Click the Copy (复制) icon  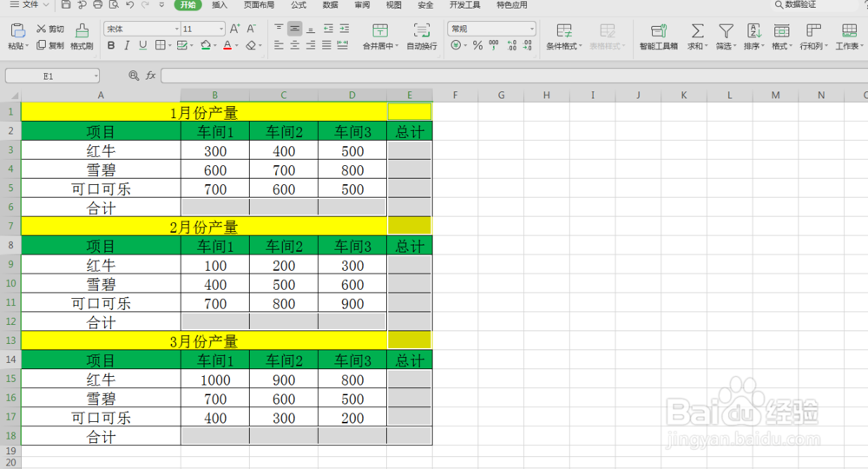(41, 45)
